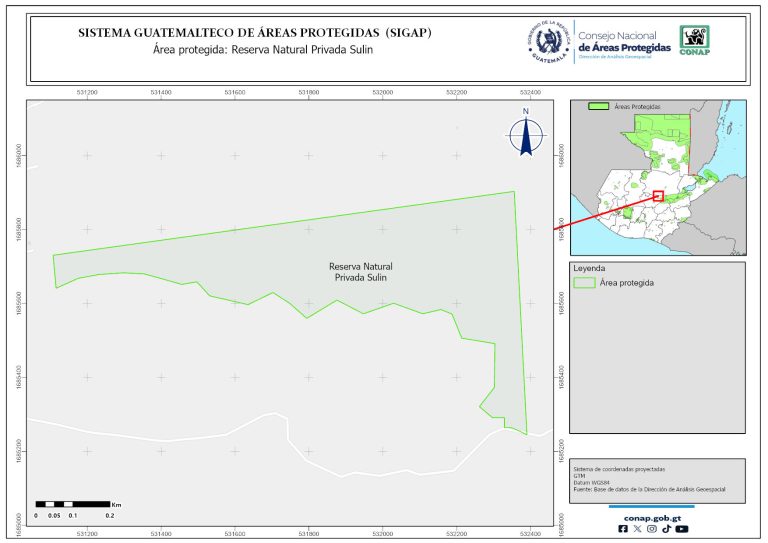The width and height of the screenshot is (768, 543).
Task: Click the SIGAP main title text
Action: click(255, 33)
